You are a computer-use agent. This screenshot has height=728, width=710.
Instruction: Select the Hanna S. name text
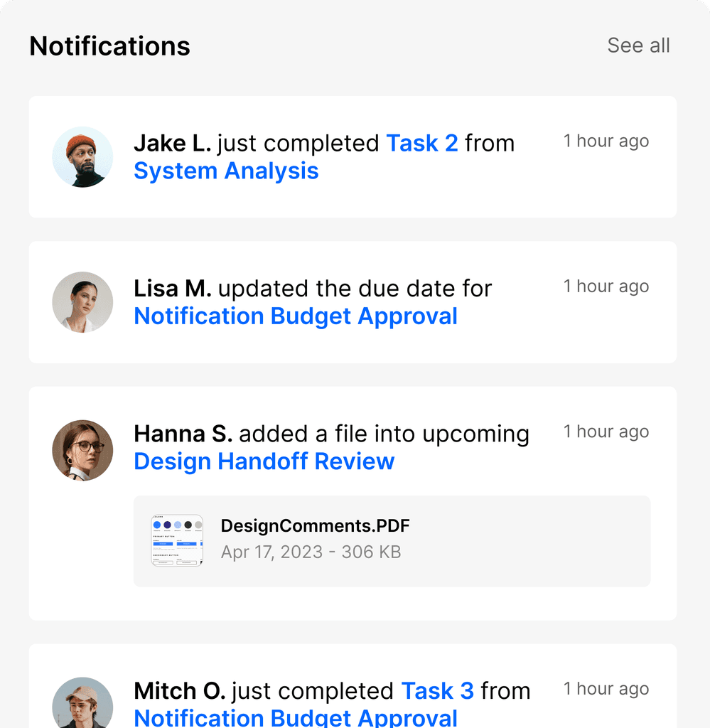click(183, 434)
